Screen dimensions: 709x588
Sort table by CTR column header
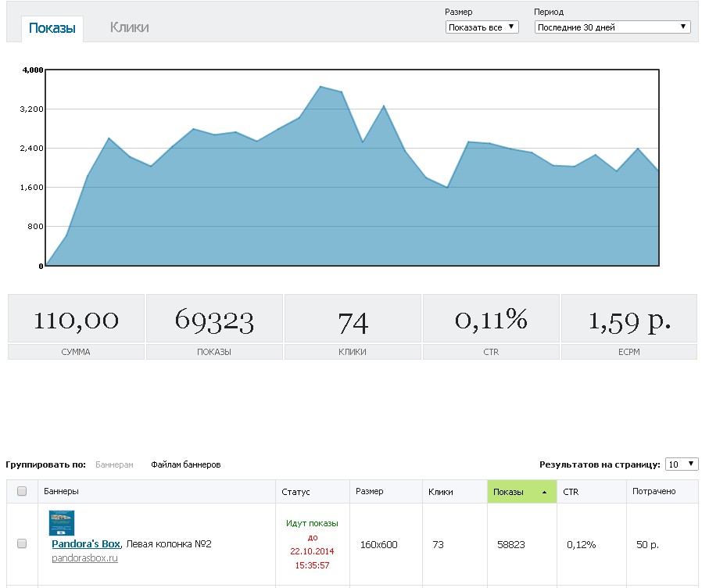tap(571, 492)
